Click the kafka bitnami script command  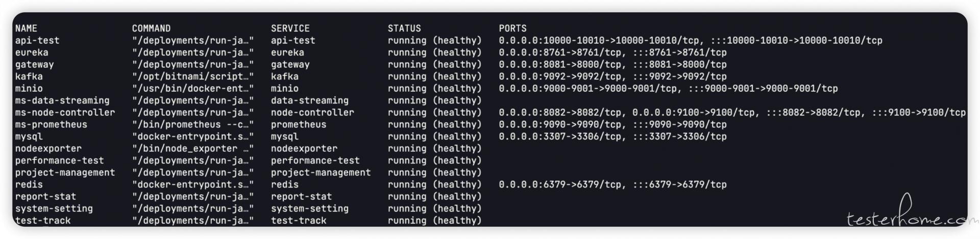[193, 76]
